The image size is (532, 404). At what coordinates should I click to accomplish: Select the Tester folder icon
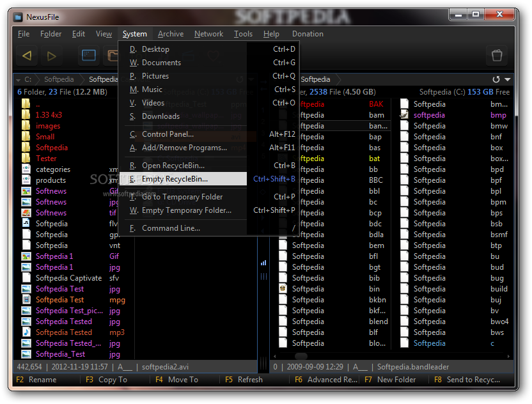[x=26, y=159]
